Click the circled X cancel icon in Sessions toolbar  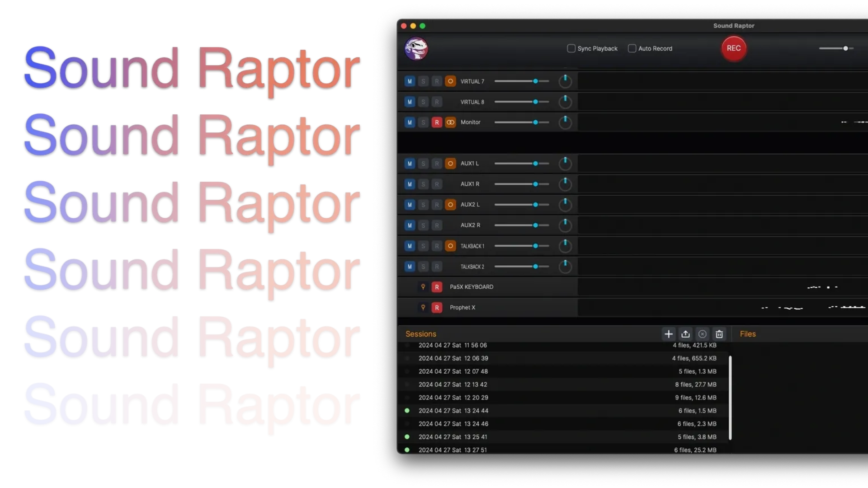pos(702,334)
